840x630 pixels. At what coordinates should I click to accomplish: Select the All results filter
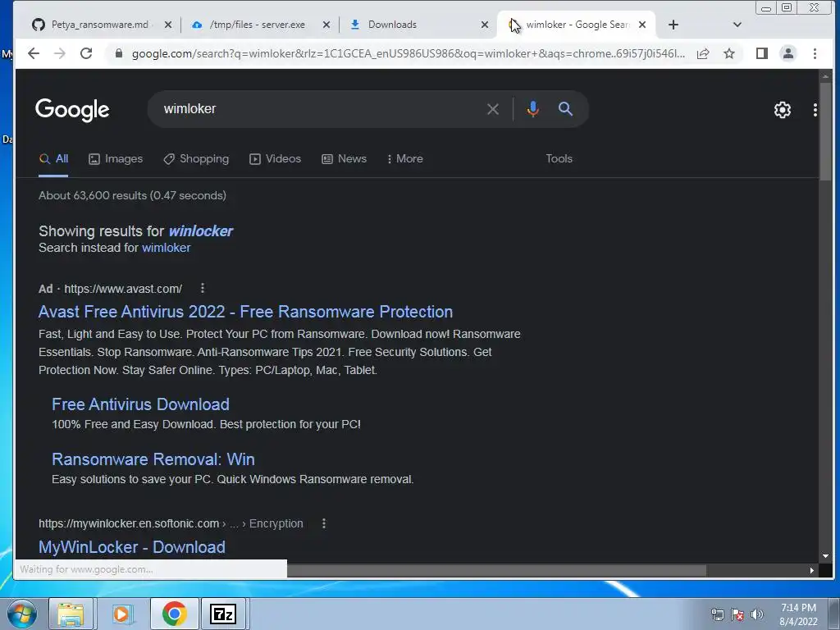click(53, 159)
